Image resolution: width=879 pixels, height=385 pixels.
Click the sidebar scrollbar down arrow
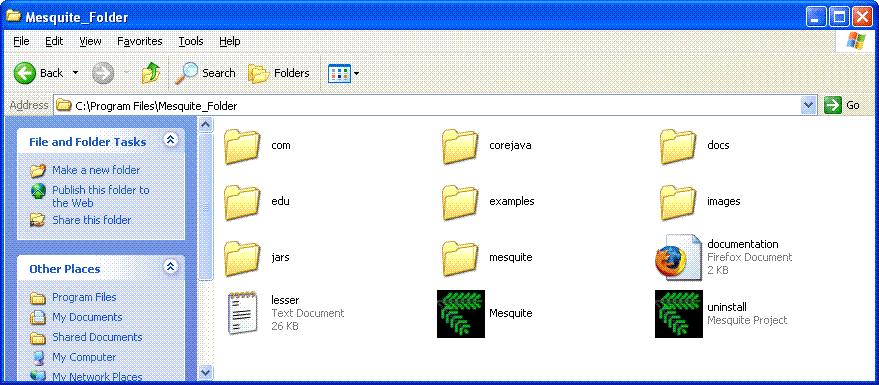pos(205,372)
